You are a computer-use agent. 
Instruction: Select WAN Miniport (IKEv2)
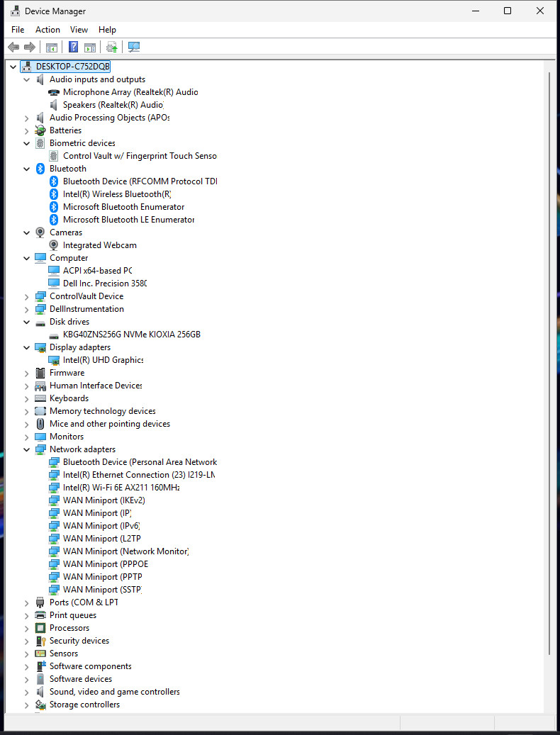pyautogui.click(x=104, y=500)
